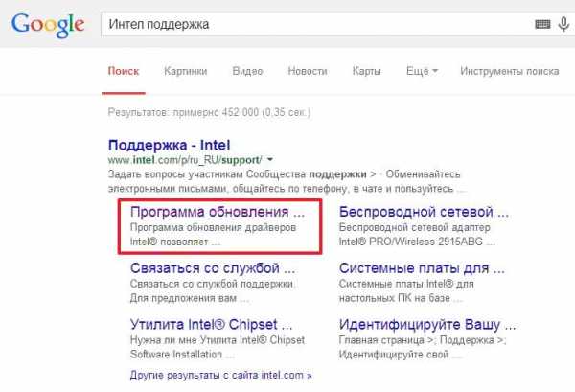Screen dimensions: 575x392
Task: Click text Нужна ли мне Утилита Intel® Chipset
Action: point(218,340)
